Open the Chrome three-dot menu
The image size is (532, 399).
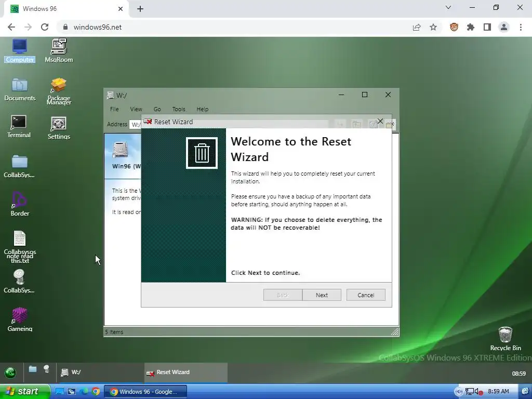pos(521,27)
